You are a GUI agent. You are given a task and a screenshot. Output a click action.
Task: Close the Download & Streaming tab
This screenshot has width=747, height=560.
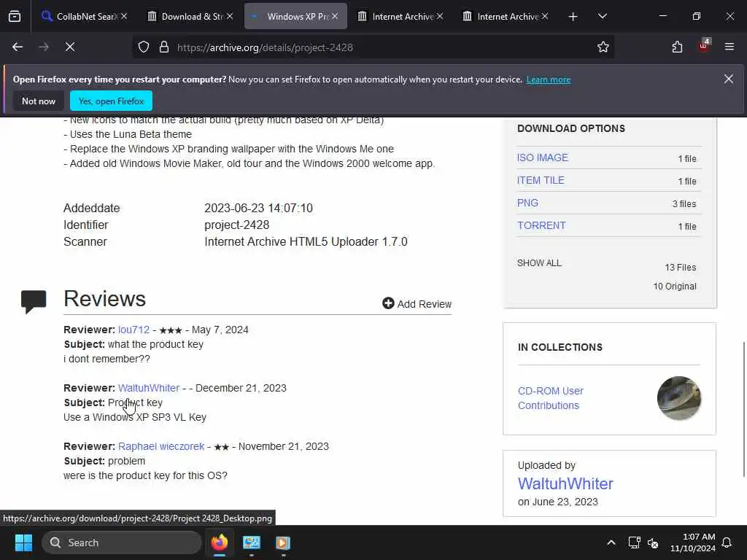[x=230, y=16]
